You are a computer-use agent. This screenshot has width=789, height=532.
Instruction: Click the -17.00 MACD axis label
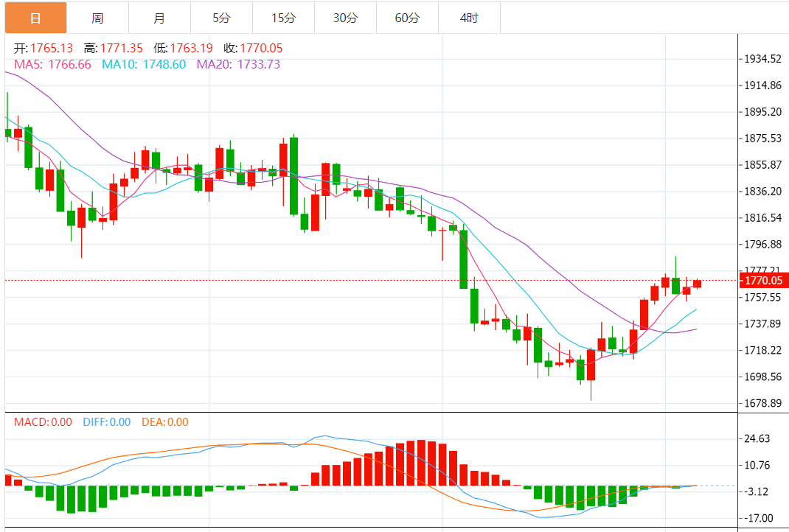[758, 518]
